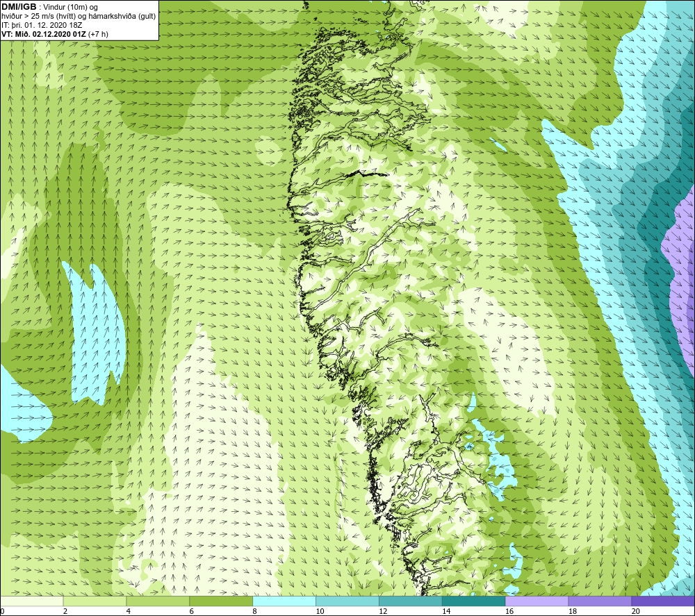695x616 pixels.
Task: Click the scale label '18'
Action: [x=572, y=611]
